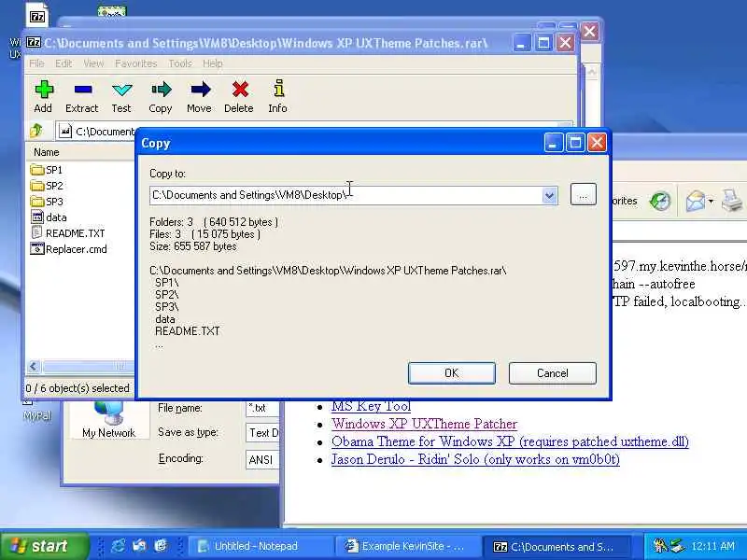Open the Edit menu in 7-Zip
Screen dimensions: 747x560
point(63,63)
